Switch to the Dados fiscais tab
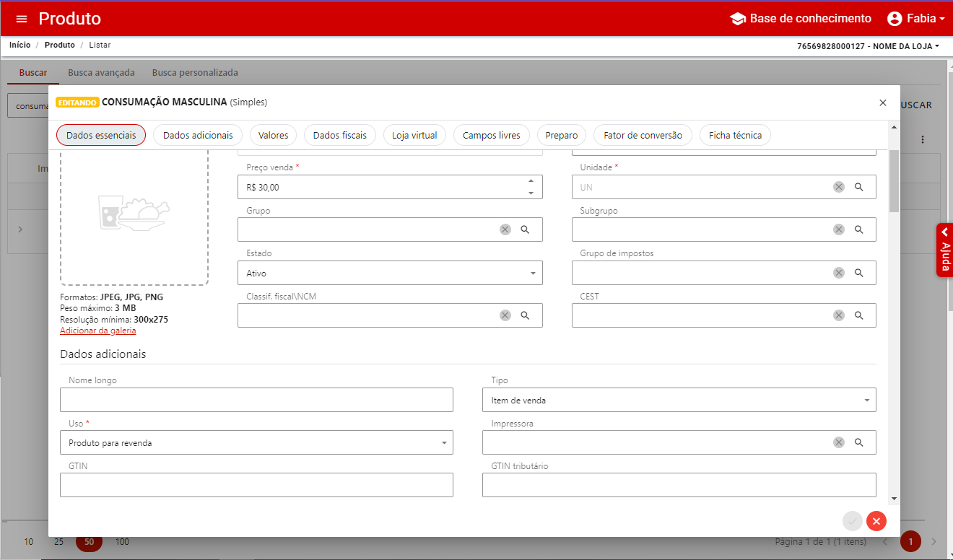953x560 pixels. point(339,135)
